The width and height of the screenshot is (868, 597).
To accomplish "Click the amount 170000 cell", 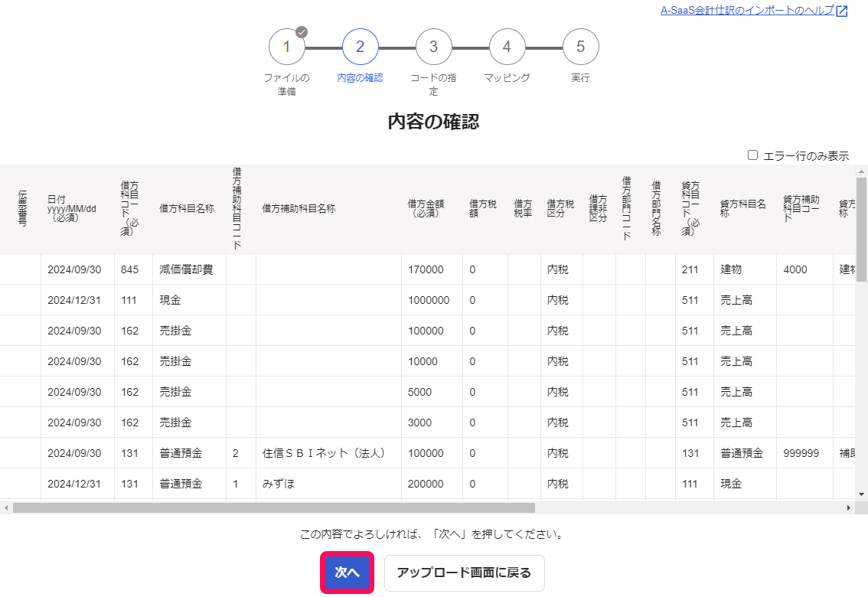I will click(x=432, y=269).
